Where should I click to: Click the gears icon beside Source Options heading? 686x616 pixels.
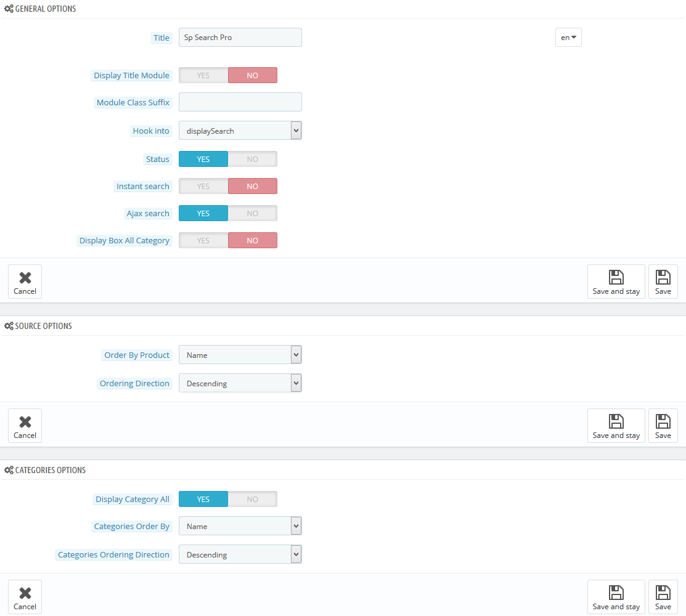click(x=9, y=326)
